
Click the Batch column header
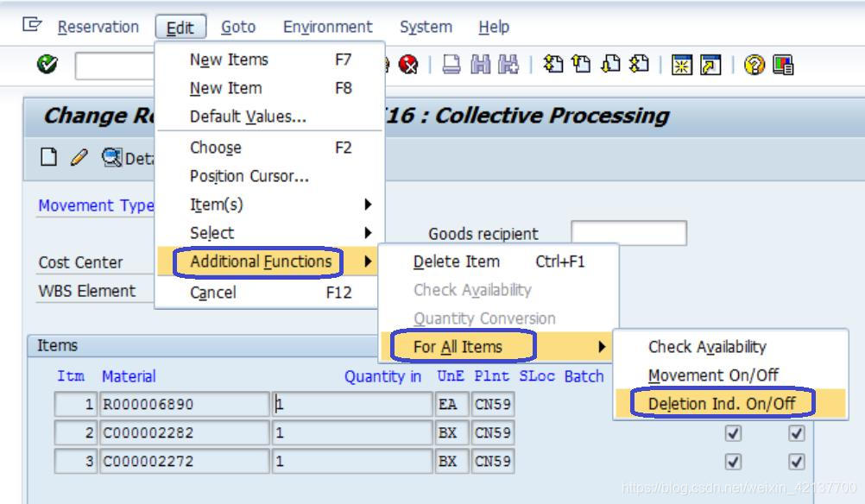[x=584, y=376]
